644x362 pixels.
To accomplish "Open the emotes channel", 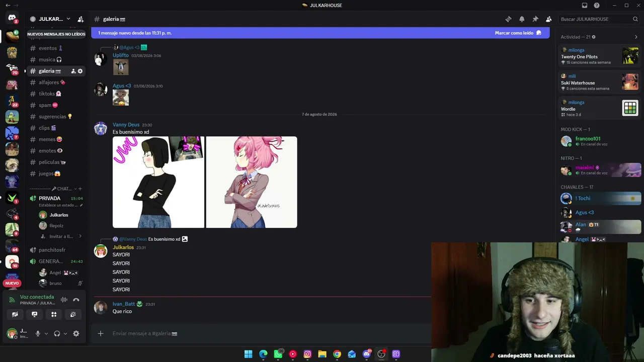I will pos(55,151).
